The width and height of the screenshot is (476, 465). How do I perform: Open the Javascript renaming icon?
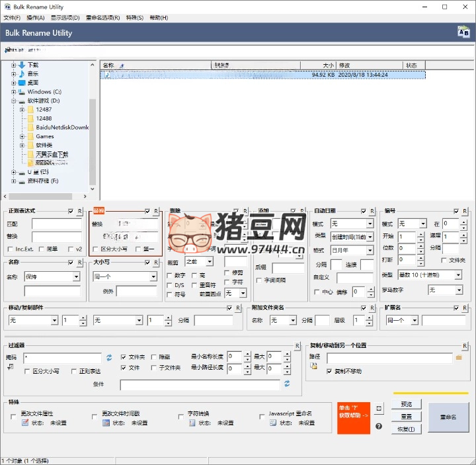tap(273, 423)
